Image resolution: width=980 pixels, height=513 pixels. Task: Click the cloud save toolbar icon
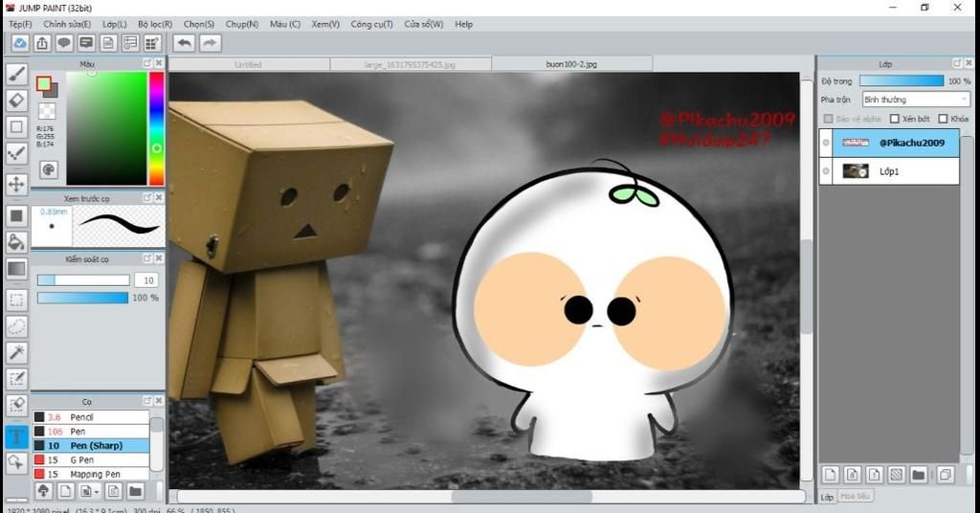20,43
